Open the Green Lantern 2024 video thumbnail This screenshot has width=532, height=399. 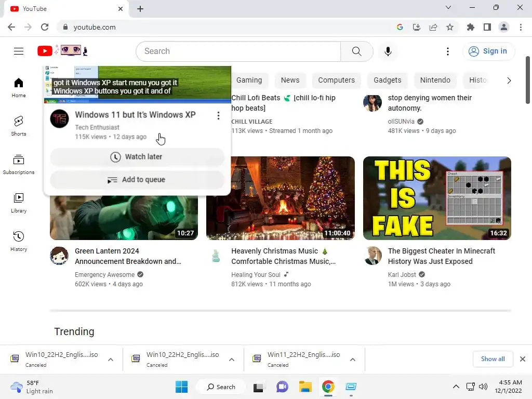[x=124, y=218]
